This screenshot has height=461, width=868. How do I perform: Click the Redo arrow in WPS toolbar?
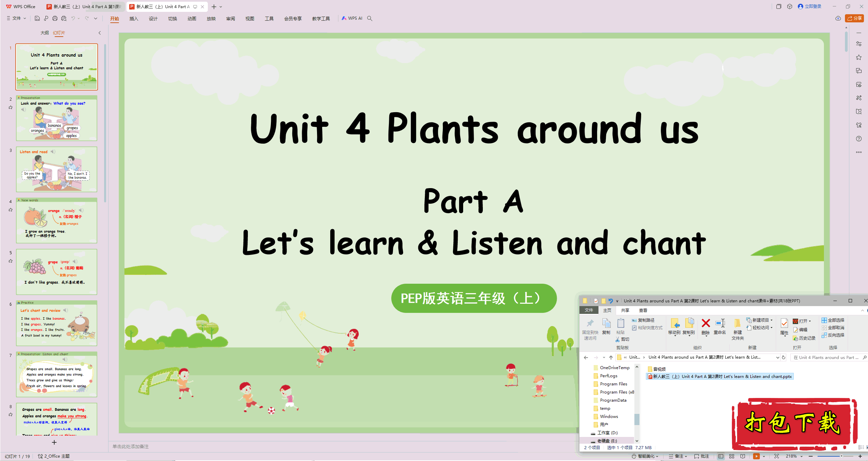tap(87, 18)
